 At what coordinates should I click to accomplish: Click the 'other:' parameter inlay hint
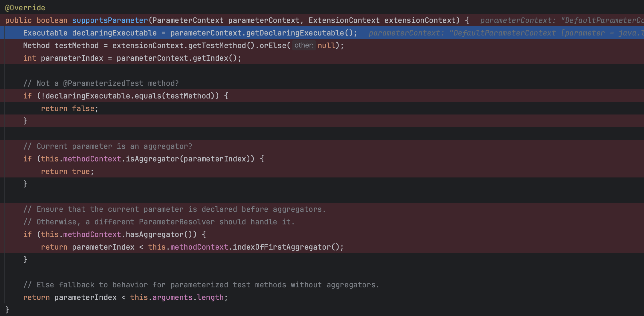pyautogui.click(x=304, y=45)
